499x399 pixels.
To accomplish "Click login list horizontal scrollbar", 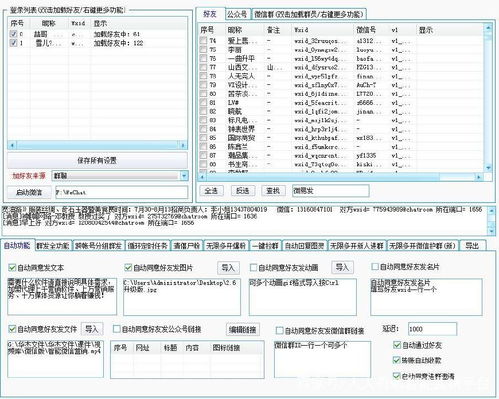I will 97,145.
